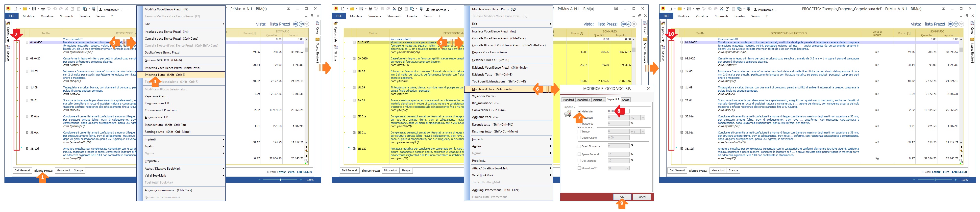Click Stampa tab in right window
Screen dimensions: 980x212
point(734,170)
